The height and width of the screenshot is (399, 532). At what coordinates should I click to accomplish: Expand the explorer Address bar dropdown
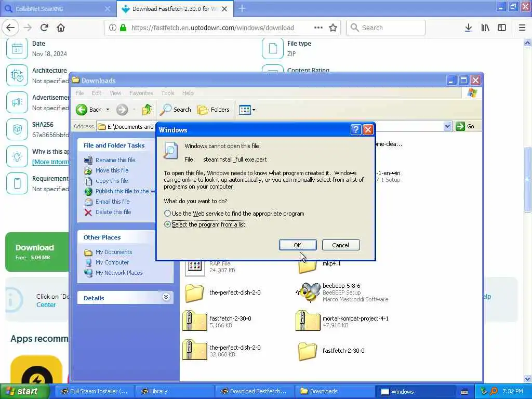click(x=447, y=126)
